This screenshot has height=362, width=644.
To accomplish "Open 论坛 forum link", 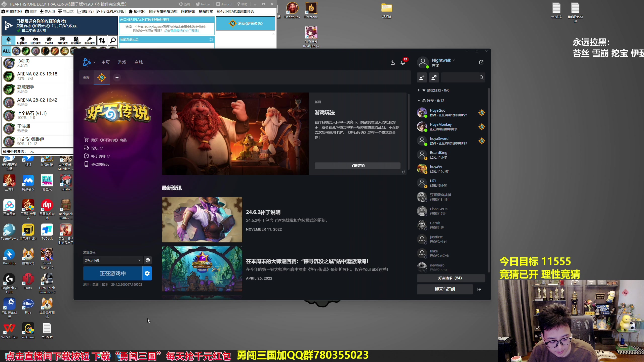I will 93,148.
